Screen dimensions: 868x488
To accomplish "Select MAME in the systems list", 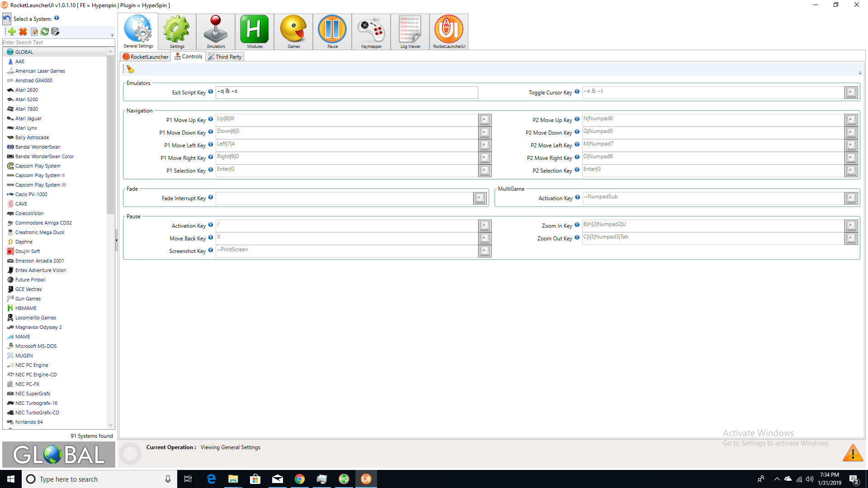I will (23, 337).
